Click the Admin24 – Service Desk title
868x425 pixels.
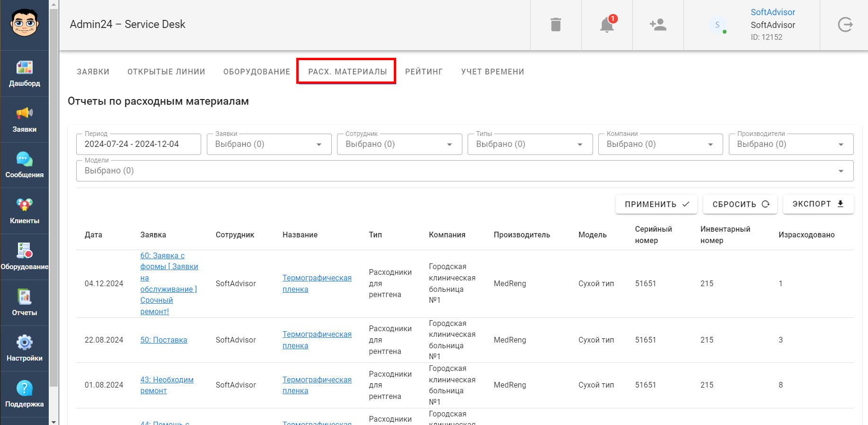point(127,25)
